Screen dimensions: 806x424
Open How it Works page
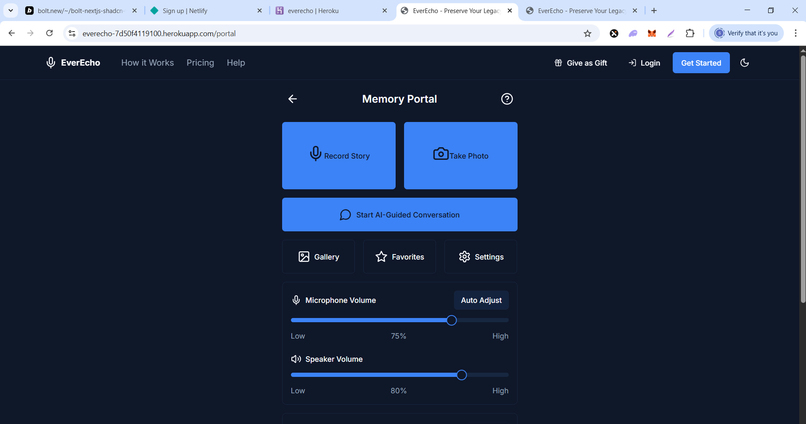148,63
